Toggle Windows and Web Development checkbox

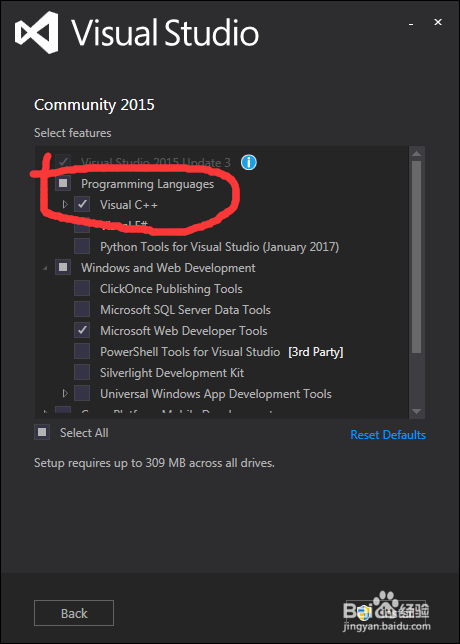[x=63, y=267]
